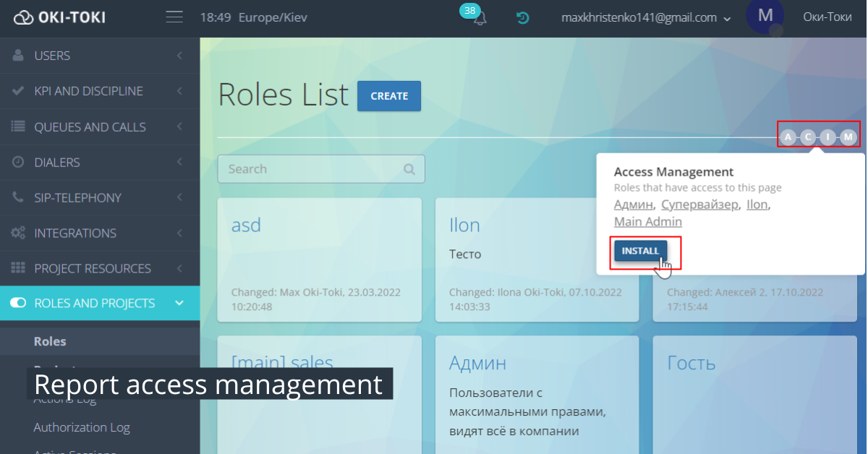Click the INSTALL button in Access Management

tap(640, 252)
